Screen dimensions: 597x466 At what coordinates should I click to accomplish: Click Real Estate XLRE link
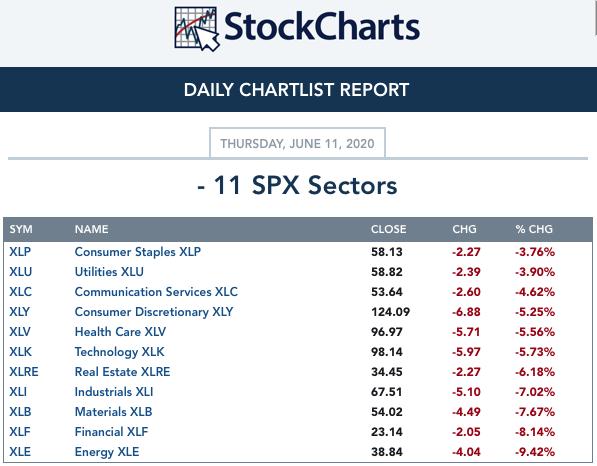[123, 372]
